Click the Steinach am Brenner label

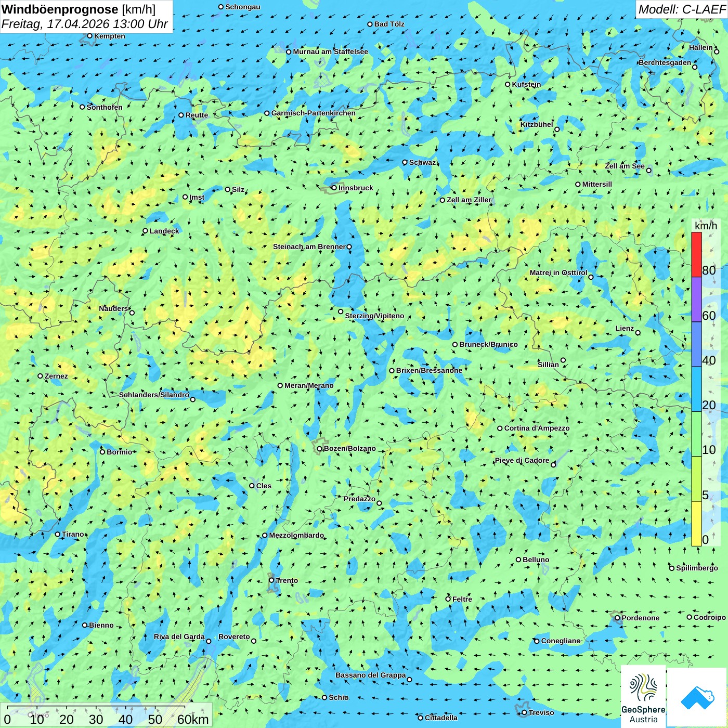pos(309,246)
